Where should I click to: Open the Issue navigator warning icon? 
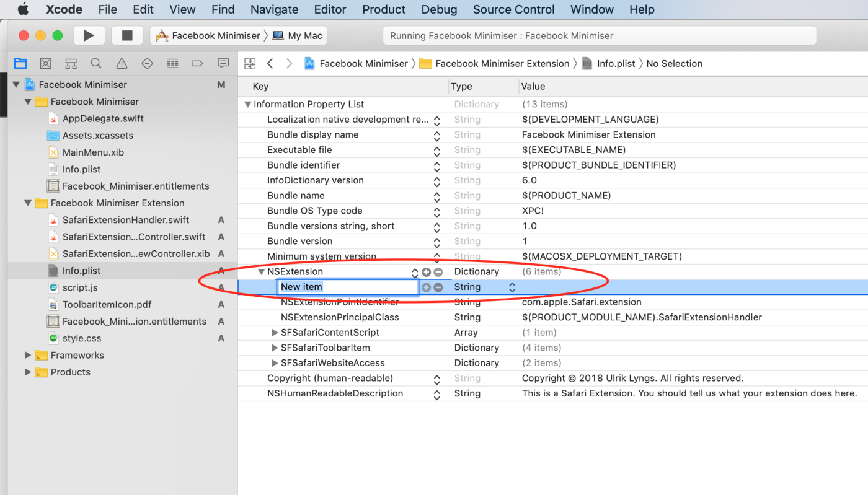pos(122,63)
